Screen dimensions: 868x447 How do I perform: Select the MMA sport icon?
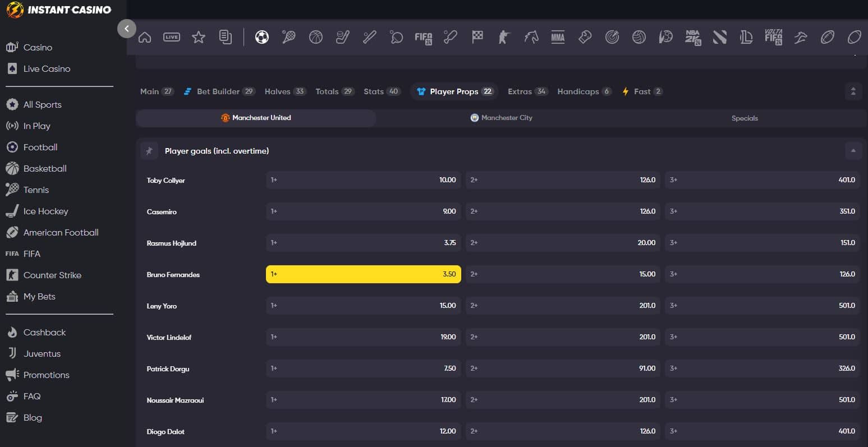tap(558, 38)
